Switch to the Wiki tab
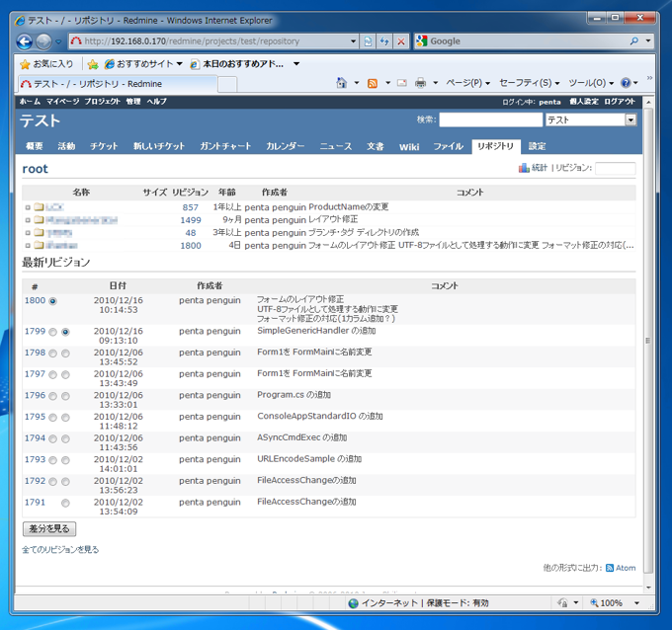 click(409, 147)
